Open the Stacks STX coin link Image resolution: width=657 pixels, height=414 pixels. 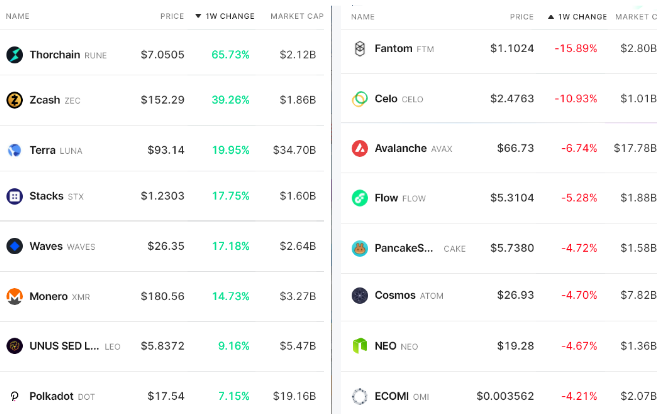(x=46, y=196)
